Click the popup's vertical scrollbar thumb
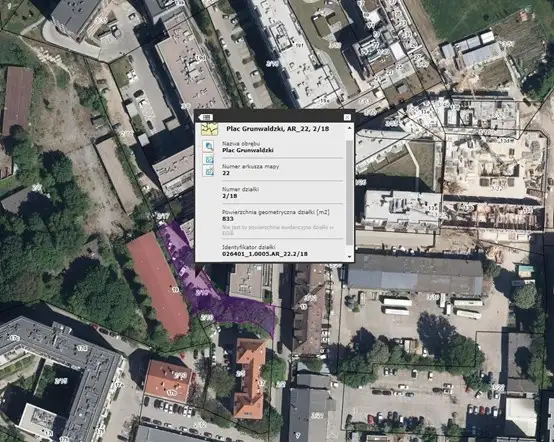 349,193
